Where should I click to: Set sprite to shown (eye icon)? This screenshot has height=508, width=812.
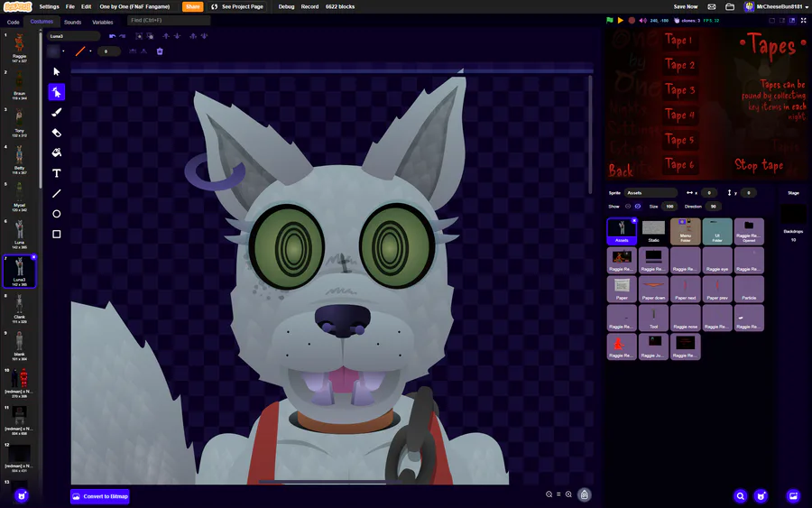pos(628,206)
